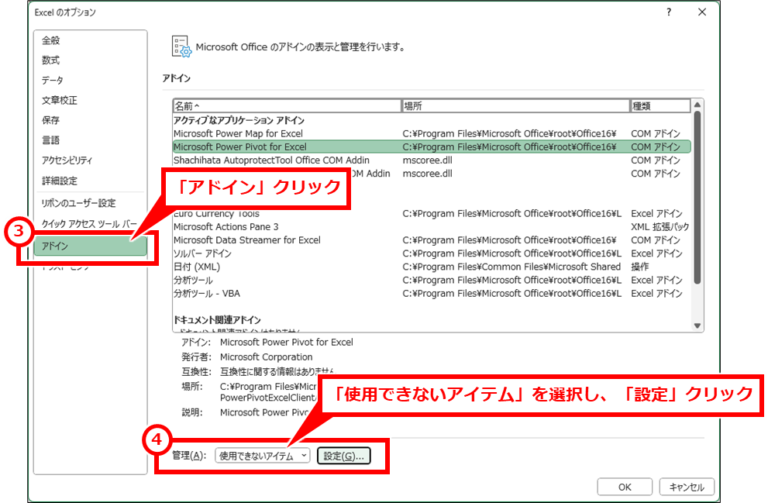Open リボンのユーザー設定 page
This screenshot has height=503, width=768.
click(90, 203)
